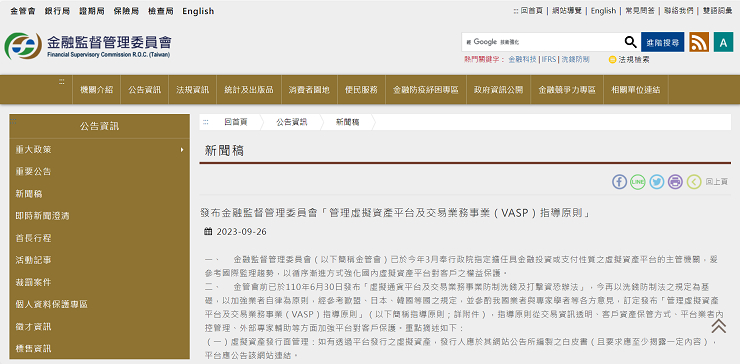The height and width of the screenshot is (364, 740).
Task: Open 常見問答 FAQ link
Action: pos(640,10)
